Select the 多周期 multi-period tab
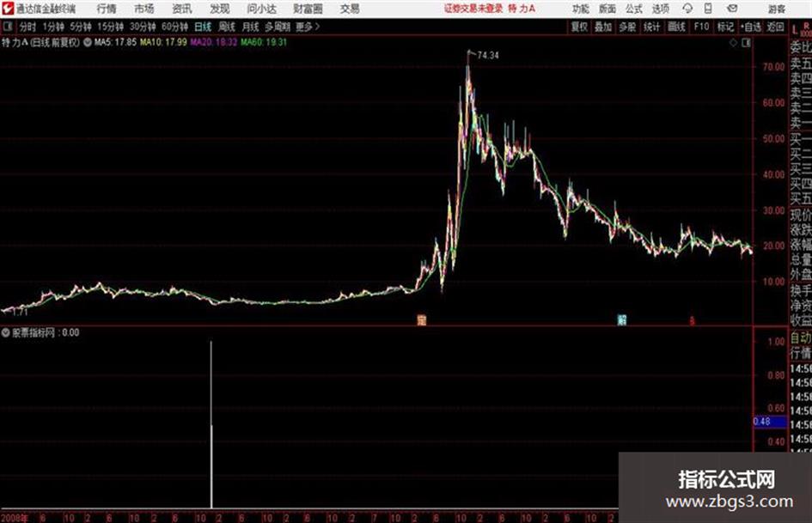This screenshot has width=812, height=523. click(278, 27)
